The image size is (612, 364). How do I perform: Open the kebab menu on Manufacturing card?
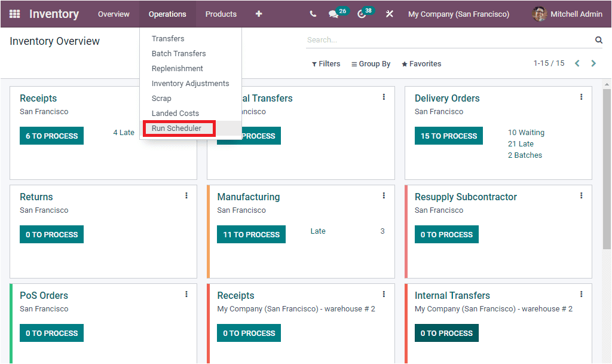[x=383, y=195]
